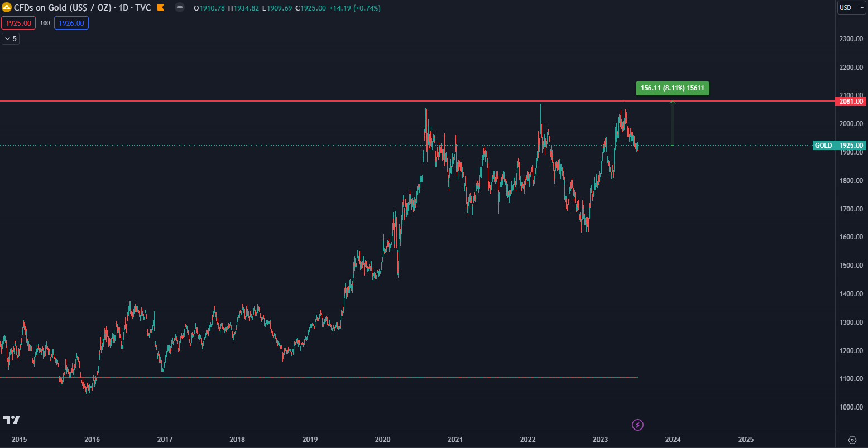Click 2020 on the time axis
Image resolution: width=868 pixels, height=448 pixels.
pyautogui.click(x=382, y=440)
